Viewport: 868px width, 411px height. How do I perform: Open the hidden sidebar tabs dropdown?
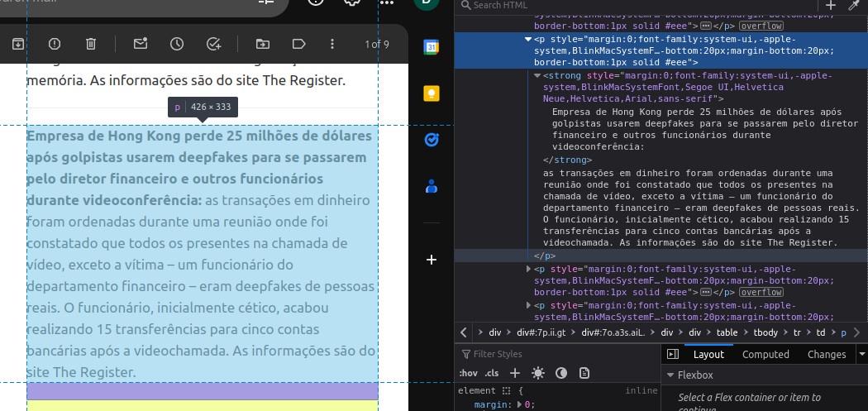coord(861,354)
